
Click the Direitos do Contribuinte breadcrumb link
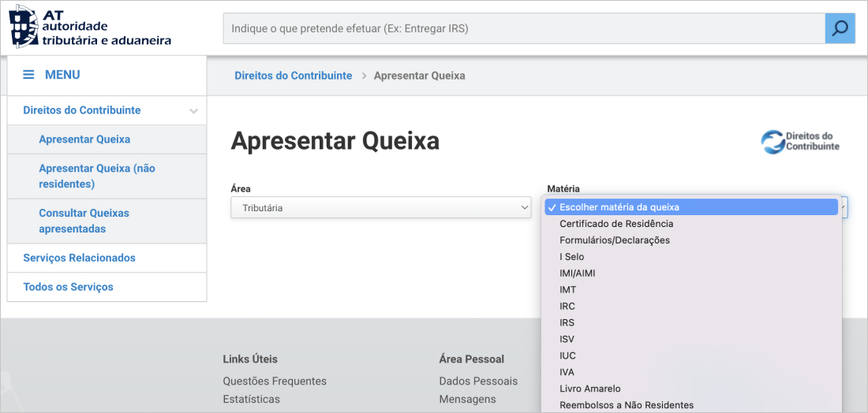tap(293, 76)
